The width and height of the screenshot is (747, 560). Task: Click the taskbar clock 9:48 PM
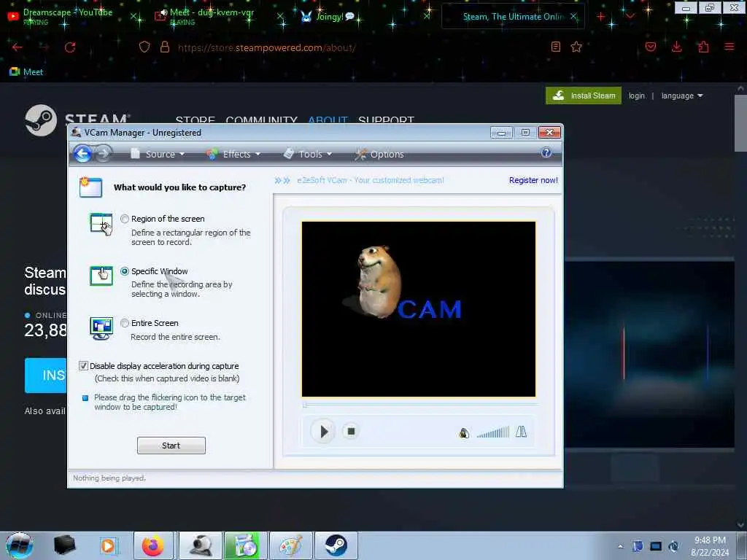(x=710, y=546)
